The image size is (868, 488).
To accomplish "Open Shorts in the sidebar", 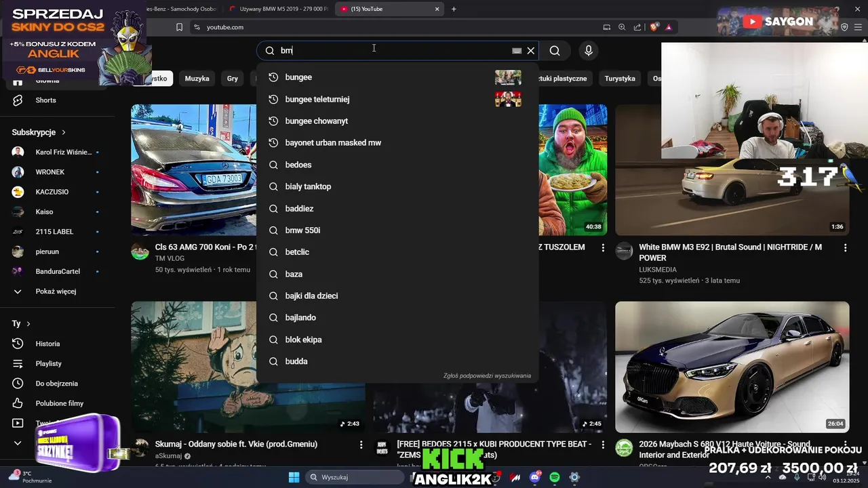I will pyautogui.click(x=56, y=100).
